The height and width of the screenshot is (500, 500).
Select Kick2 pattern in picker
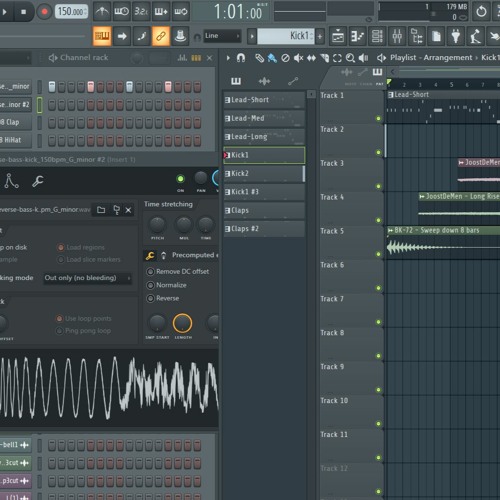pos(264,174)
